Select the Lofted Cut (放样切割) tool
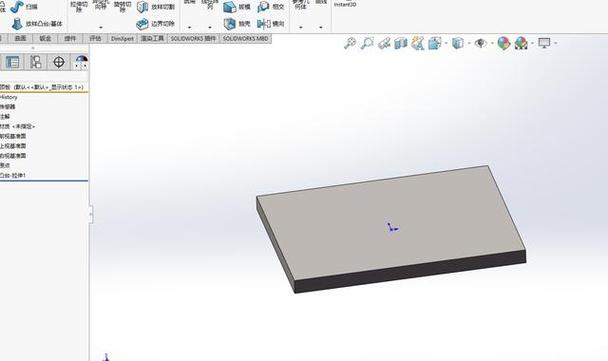Viewport: 608px width, 361px height. 156,7
